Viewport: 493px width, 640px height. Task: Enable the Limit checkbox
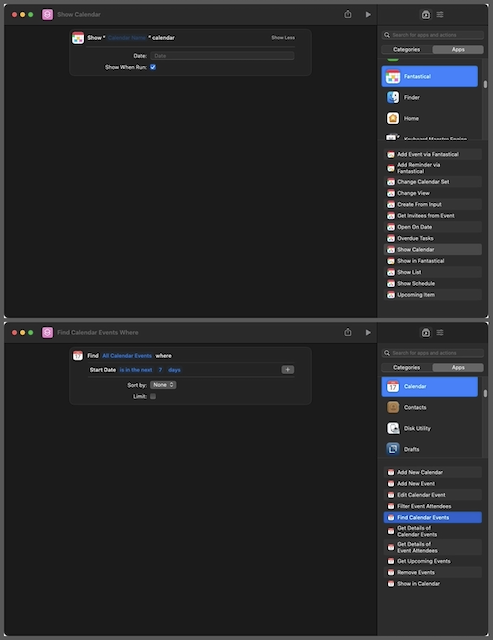(x=153, y=396)
